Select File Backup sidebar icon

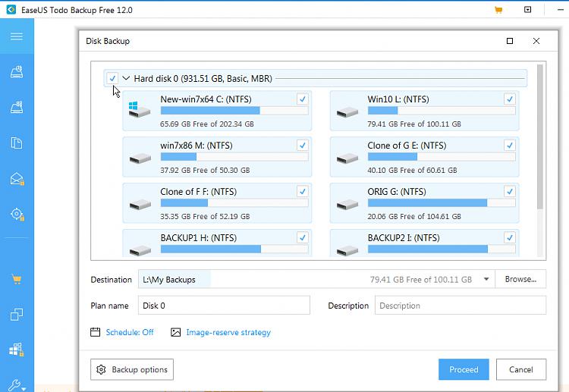coord(17,143)
